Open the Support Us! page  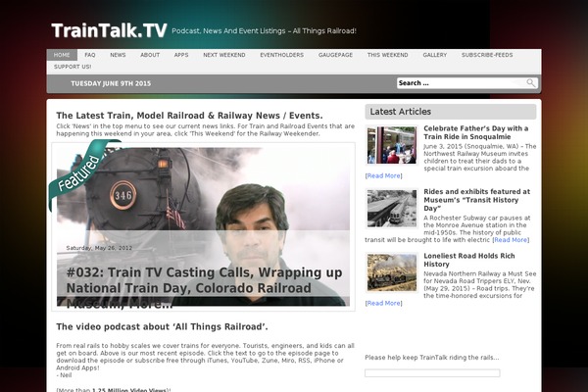click(x=73, y=67)
